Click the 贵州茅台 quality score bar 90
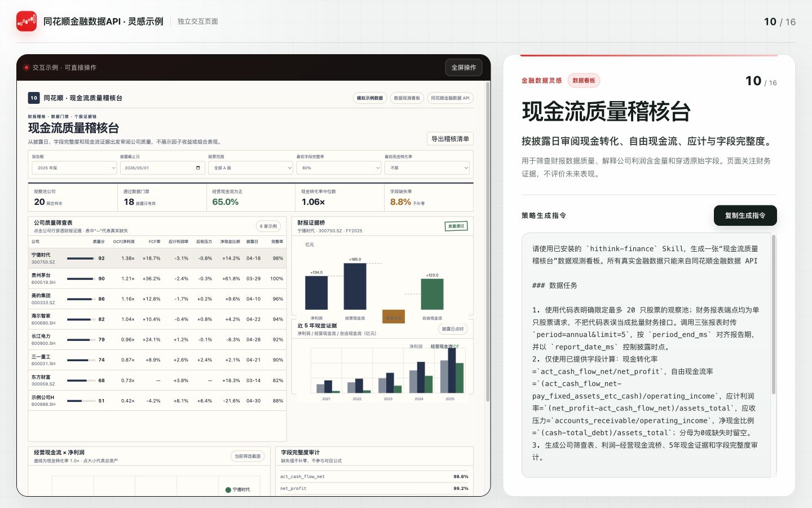This screenshot has width=812, height=508. point(80,279)
